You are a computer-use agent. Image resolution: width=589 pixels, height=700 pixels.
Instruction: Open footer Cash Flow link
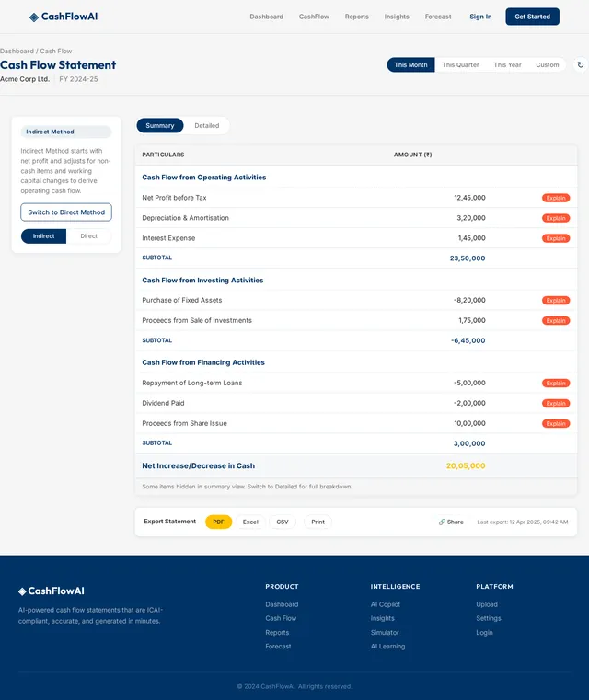[x=281, y=618]
